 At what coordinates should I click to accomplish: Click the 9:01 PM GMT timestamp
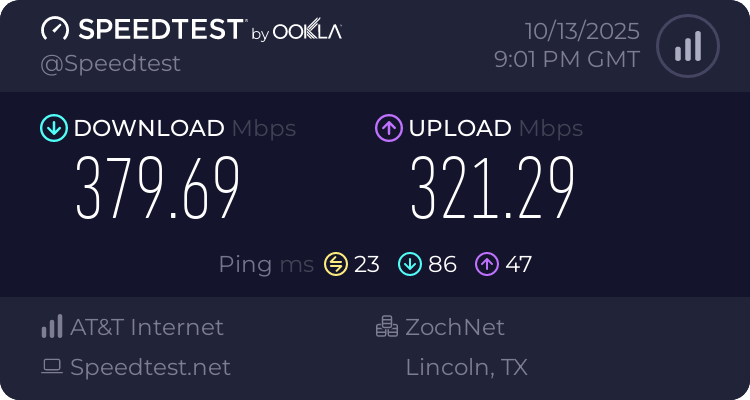coord(567,60)
